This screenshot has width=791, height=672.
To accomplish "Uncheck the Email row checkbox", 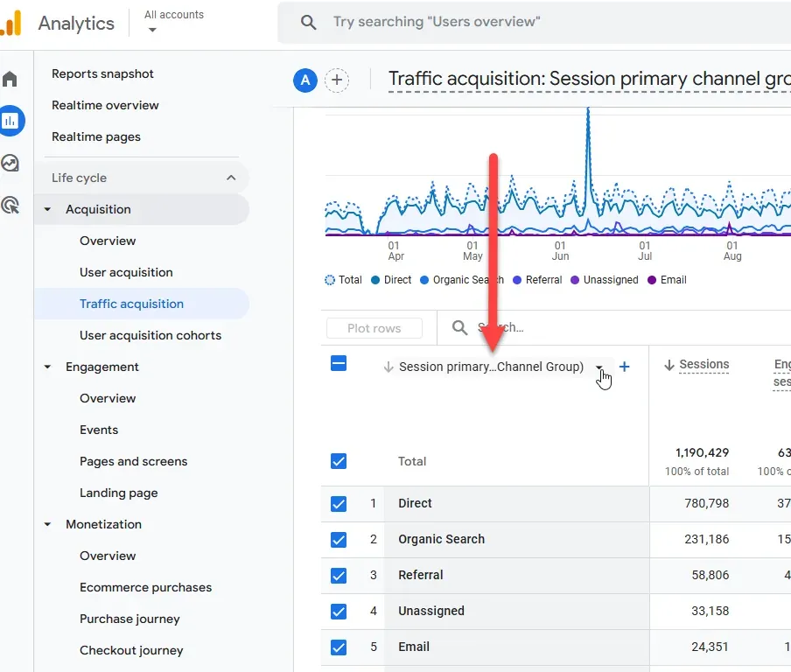I will tap(339, 647).
